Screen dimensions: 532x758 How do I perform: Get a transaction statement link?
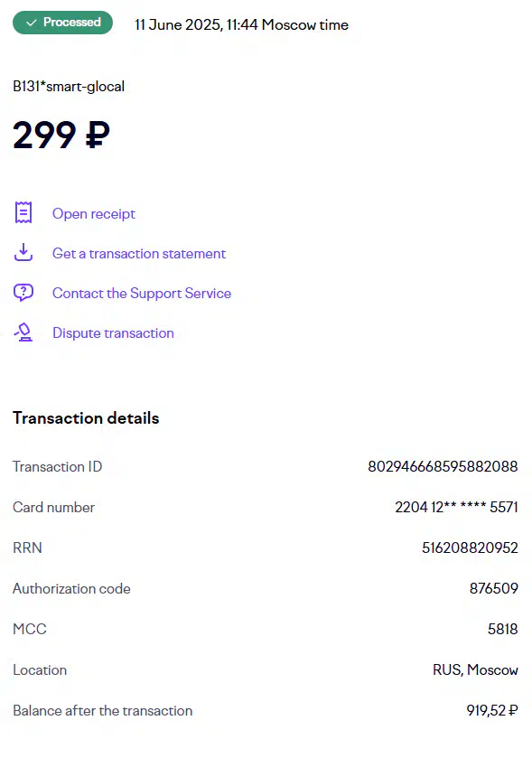click(x=139, y=253)
